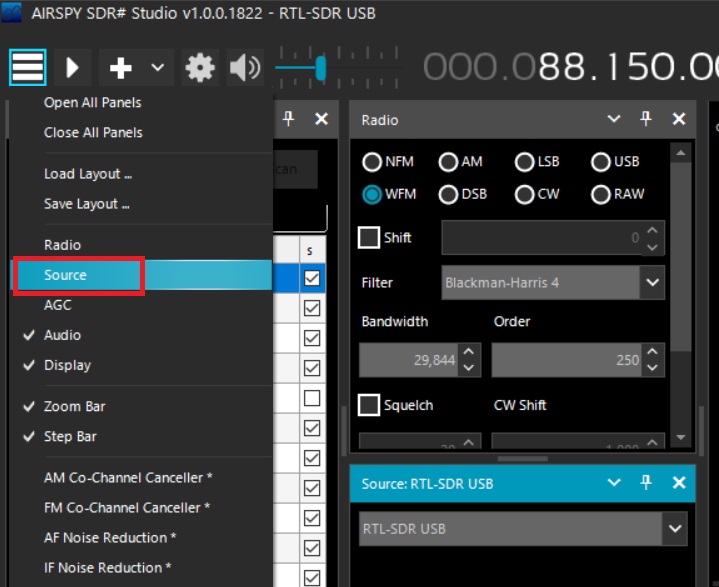Uncheck Display panel in menu
Viewport: 719px width, 587px height.
(x=67, y=365)
